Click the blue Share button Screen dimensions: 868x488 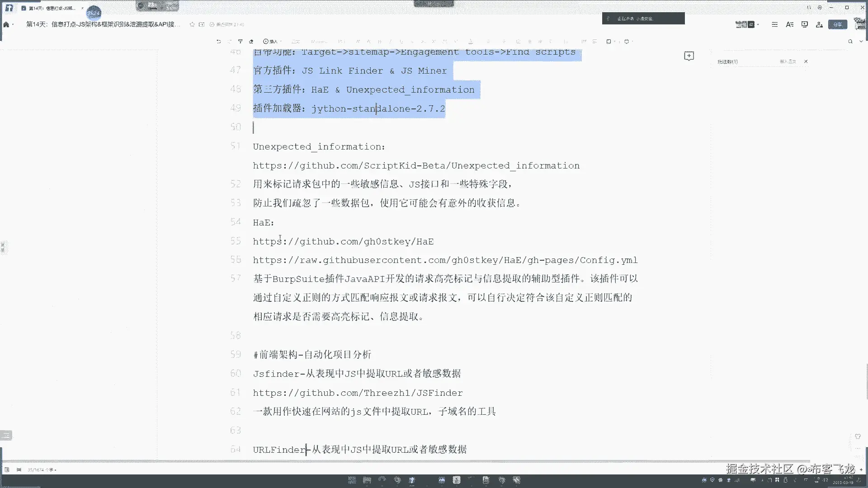point(837,24)
